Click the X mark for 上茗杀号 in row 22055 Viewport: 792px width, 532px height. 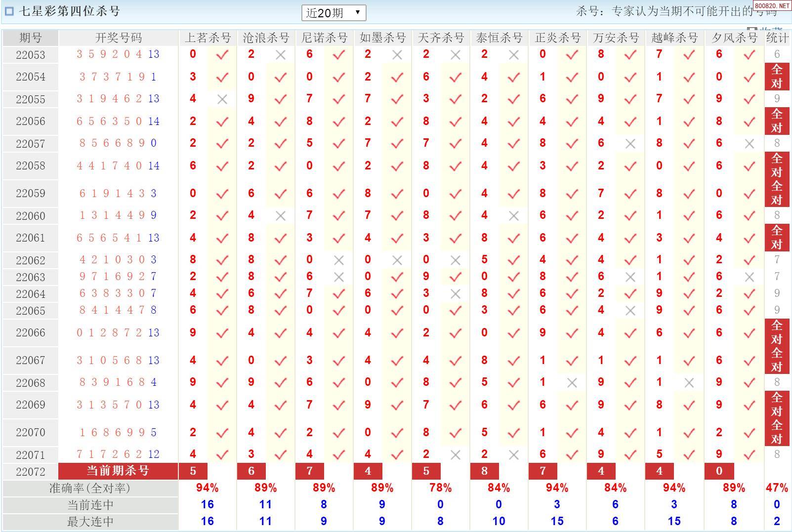(222, 99)
